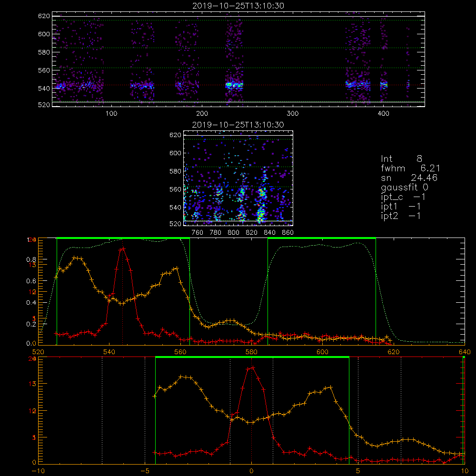This screenshot has height=476, width=476.
Task: Select the 'gaussfit 0' readout
Action: point(405,187)
